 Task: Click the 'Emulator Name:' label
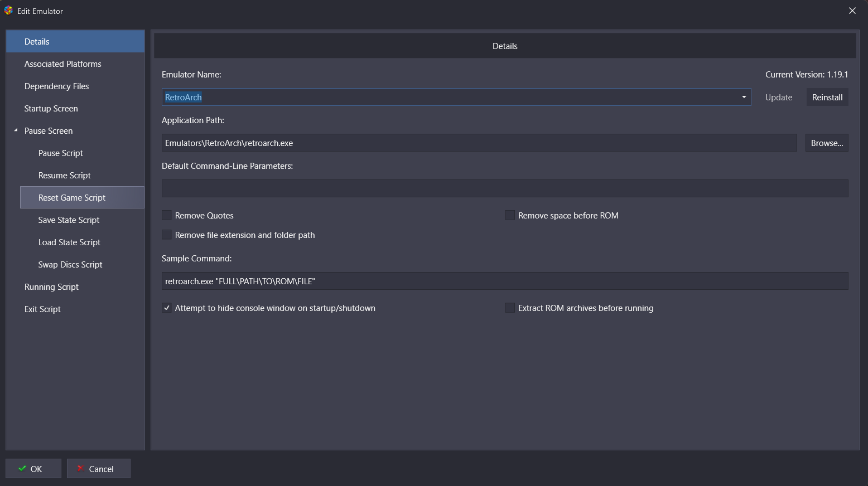191,74
